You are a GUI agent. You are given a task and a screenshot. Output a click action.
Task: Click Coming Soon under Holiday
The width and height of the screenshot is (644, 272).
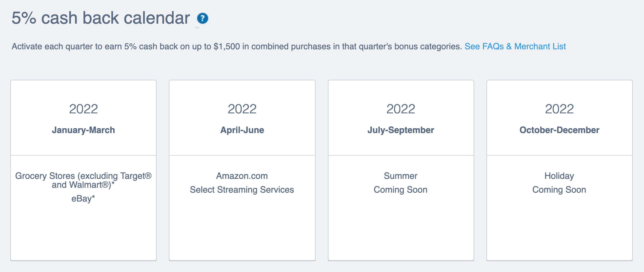click(559, 190)
